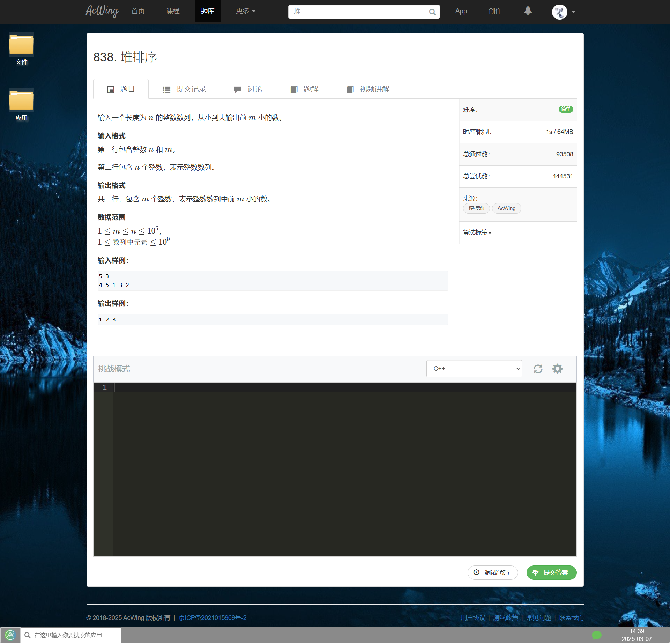Screen dimensions: 670x644
Task: Click the user avatar picture
Action: coord(559,12)
